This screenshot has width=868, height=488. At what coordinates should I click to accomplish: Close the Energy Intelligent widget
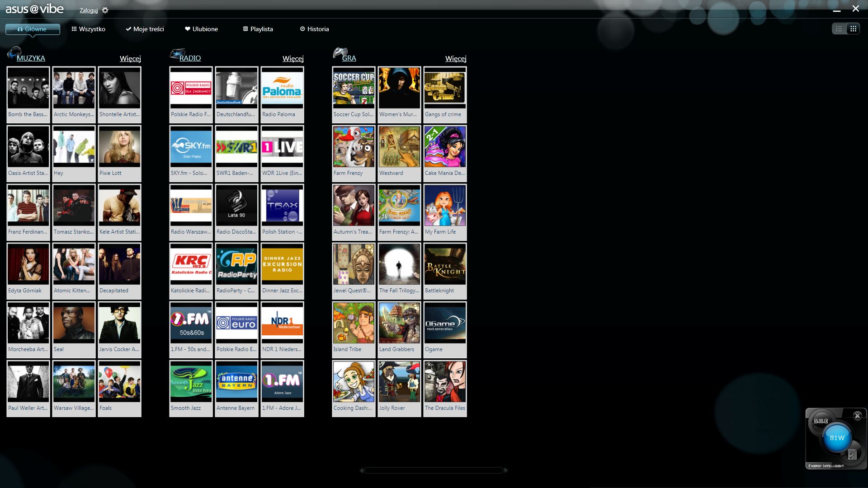(x=857, y=416)
